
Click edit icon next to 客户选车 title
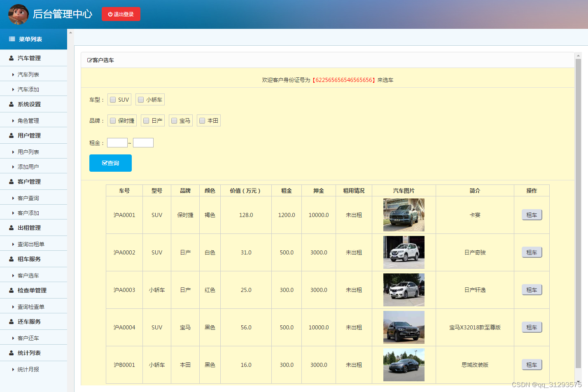click(x=90, y=60)
